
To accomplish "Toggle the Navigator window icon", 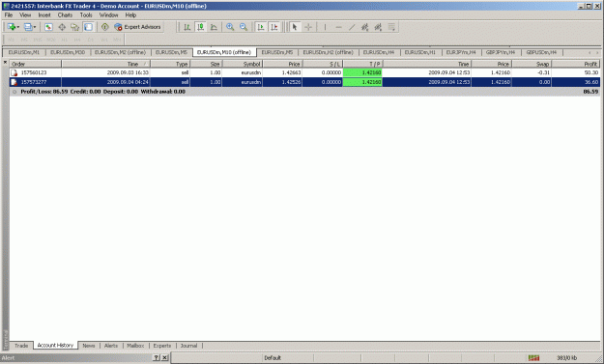I will click(x=74, y=27).
